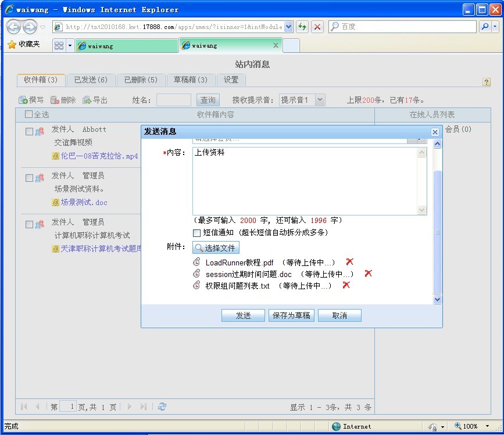Screen dimensions: 504x435
Task: Remove 权限组问题列表.txt attachment with red X
Action: [x=346, y=285]
